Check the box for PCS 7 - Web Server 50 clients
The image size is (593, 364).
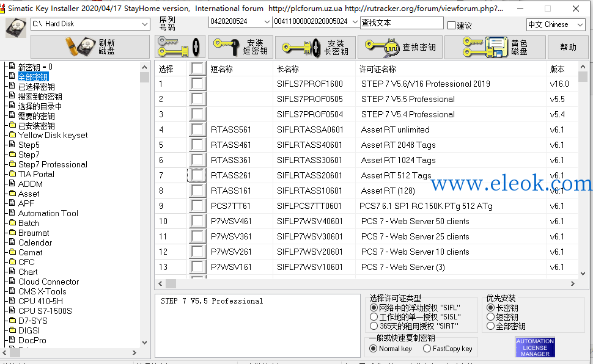click(197, 221)
